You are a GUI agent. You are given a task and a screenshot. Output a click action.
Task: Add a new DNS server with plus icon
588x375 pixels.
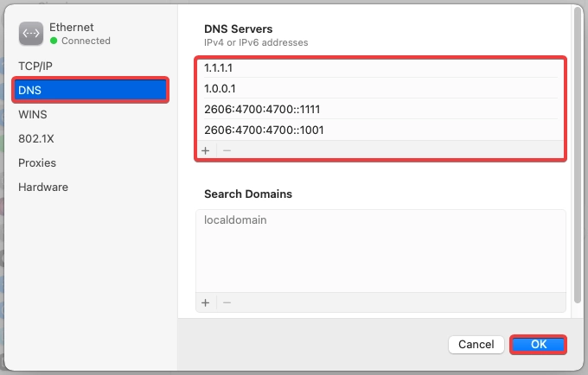point(206,150)
